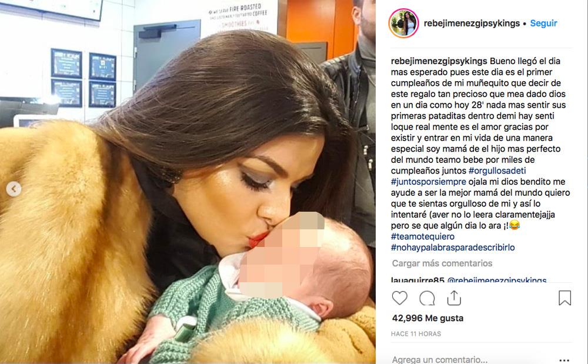Go to previous photo with left arrow
The width and height of the screenshot is (588, 364).
point(14,189)
